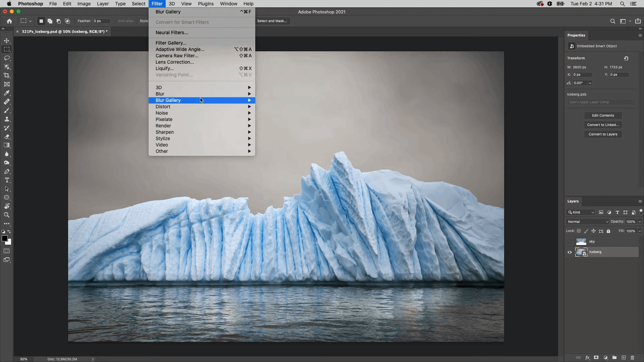
Task: Choose Camera Raw Filter from menu
Action: (202, 56)
